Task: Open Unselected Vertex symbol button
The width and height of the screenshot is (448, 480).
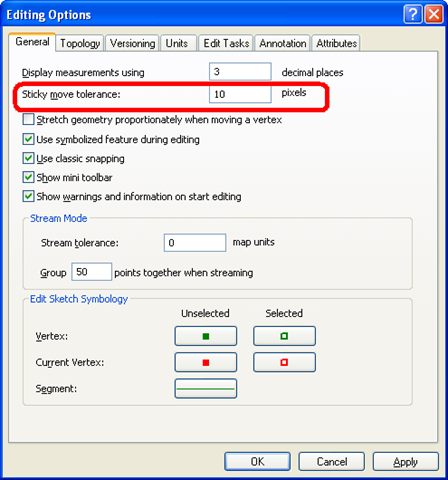Action: pos(206,336)
